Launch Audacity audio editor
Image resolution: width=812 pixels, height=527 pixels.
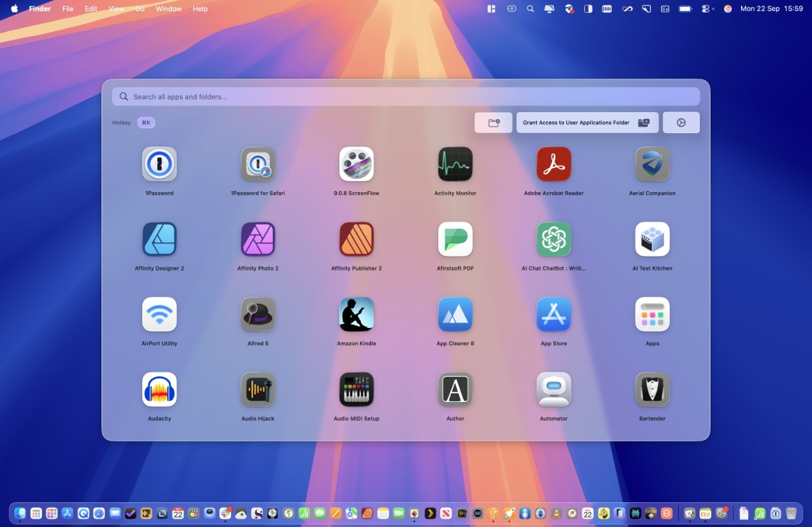pyautogui.click(x=159, y=389)
